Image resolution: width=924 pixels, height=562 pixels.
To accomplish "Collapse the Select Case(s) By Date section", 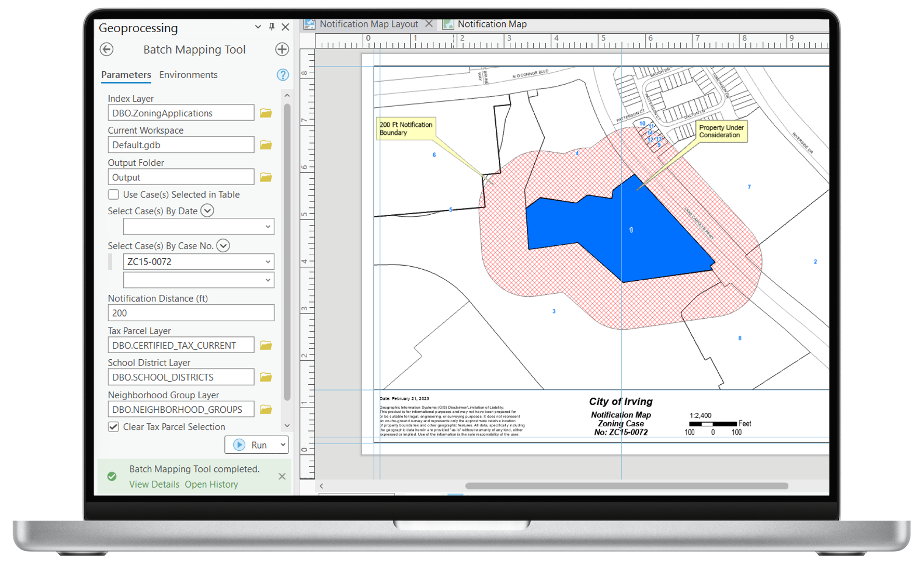I will point(207,211).
